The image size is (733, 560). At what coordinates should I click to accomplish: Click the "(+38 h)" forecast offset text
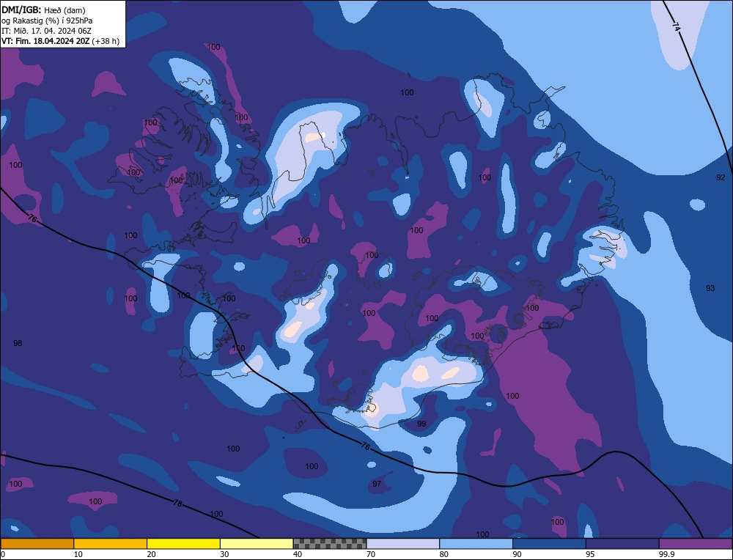[106, 41]
